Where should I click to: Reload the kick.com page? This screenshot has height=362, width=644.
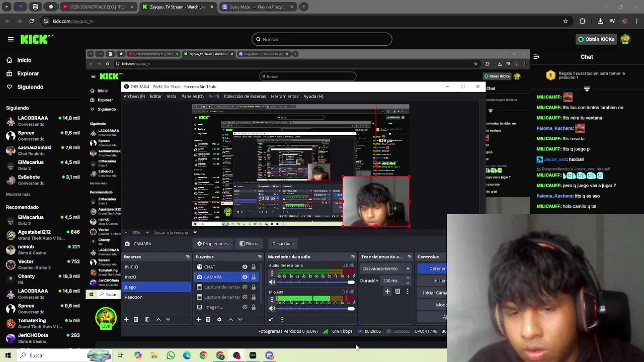(x=32, y=21)
